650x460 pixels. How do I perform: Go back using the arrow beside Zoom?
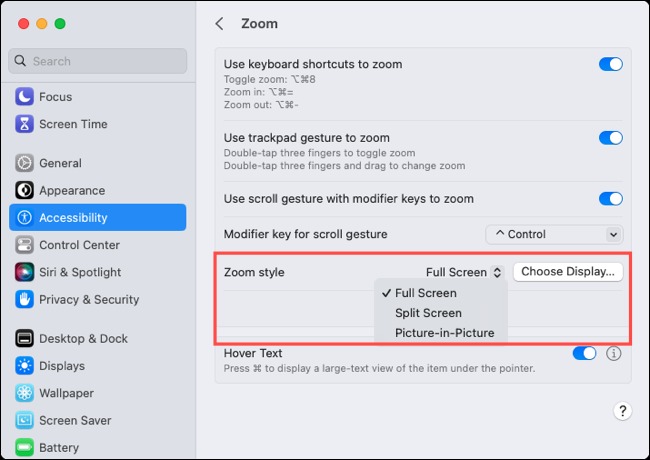pyautogui.click(x=220, y=24)
